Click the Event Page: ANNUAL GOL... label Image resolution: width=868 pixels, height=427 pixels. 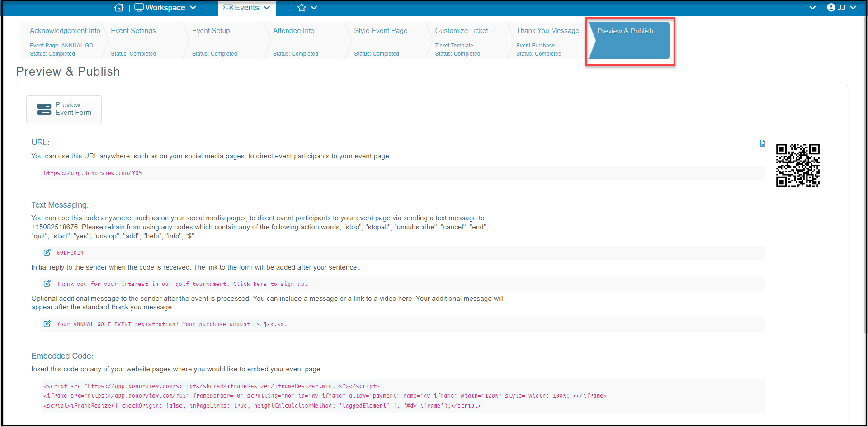click(66, 46)
